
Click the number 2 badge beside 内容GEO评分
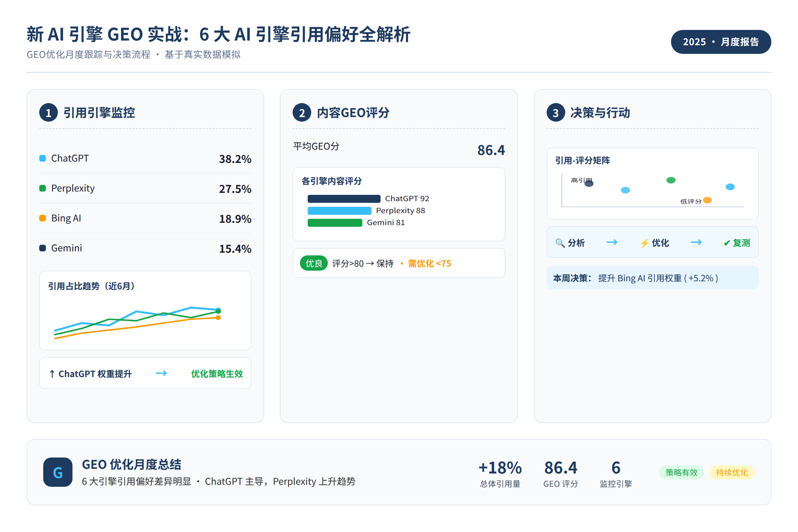(302, 113)
